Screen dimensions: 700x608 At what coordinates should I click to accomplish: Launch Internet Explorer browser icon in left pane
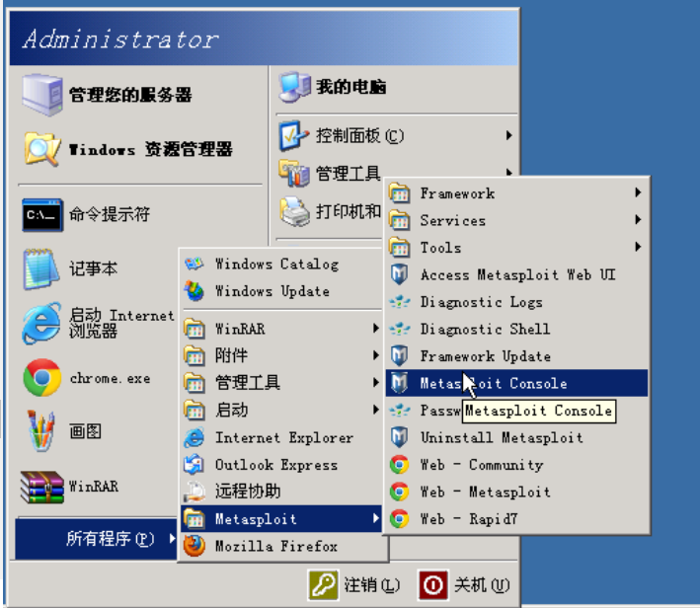pos(42,323)
